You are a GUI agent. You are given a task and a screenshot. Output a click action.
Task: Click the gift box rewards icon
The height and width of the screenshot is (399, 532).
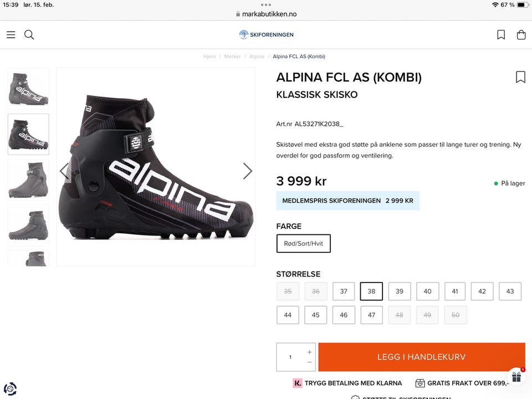pos(516,377)
